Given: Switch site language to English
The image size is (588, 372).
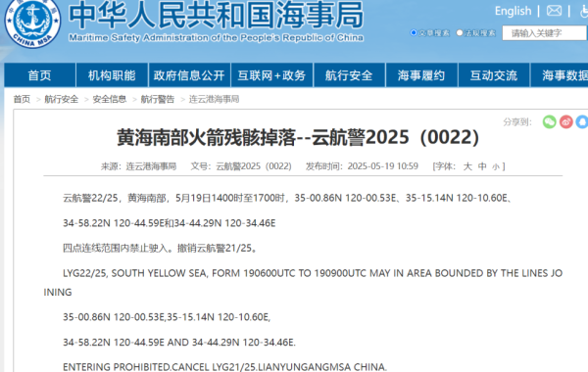Looking at the screenshot, I should [513, 11].
